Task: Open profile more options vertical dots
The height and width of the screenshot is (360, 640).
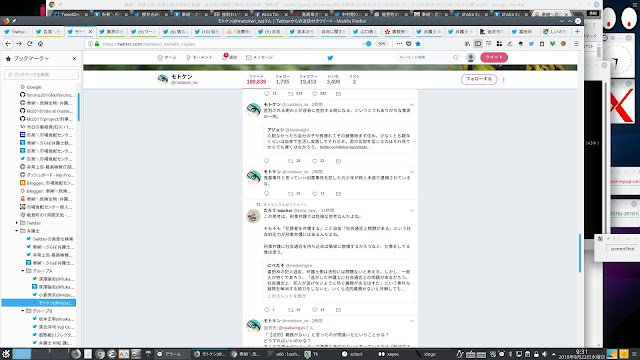Action: pyautogui.click(x=504, y=80)
